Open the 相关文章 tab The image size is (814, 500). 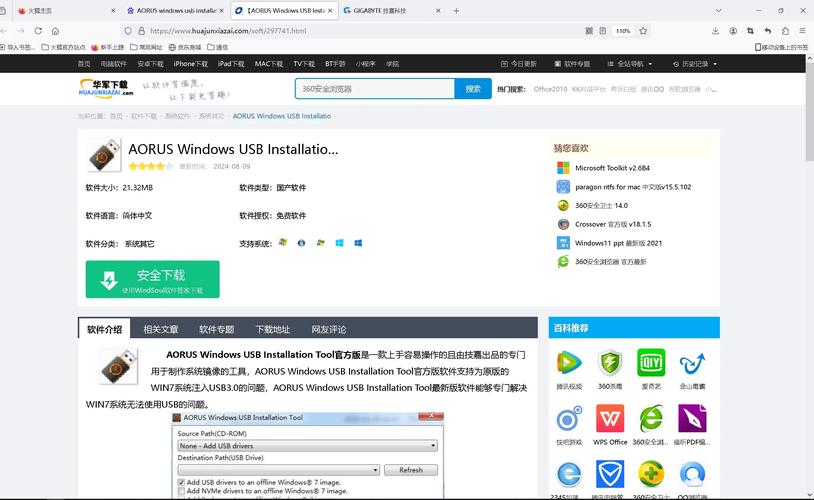[x=160, y=329]
